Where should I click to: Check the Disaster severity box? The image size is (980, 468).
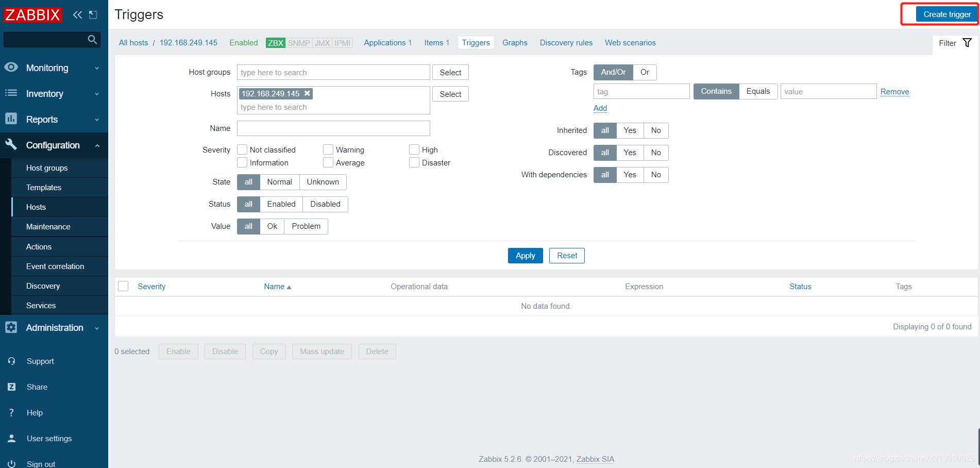tap(414, 162)
